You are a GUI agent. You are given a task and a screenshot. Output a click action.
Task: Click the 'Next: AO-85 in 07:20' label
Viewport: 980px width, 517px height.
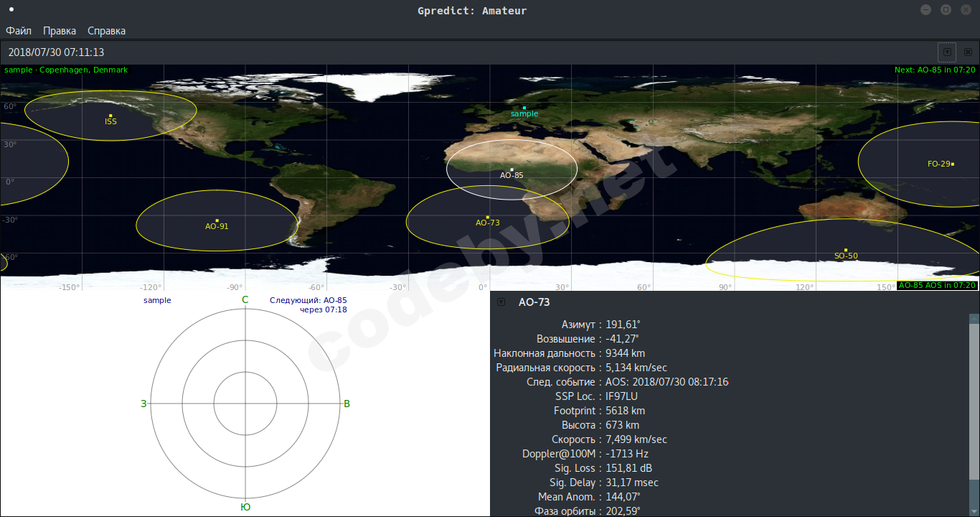click(934, 70)
